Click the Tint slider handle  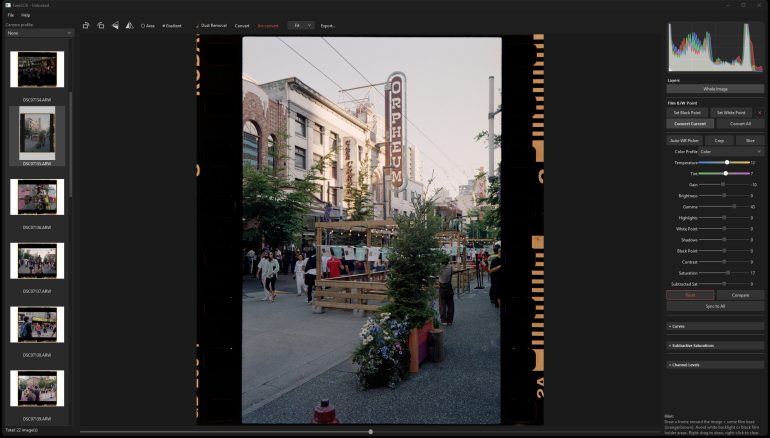(726, 173)
